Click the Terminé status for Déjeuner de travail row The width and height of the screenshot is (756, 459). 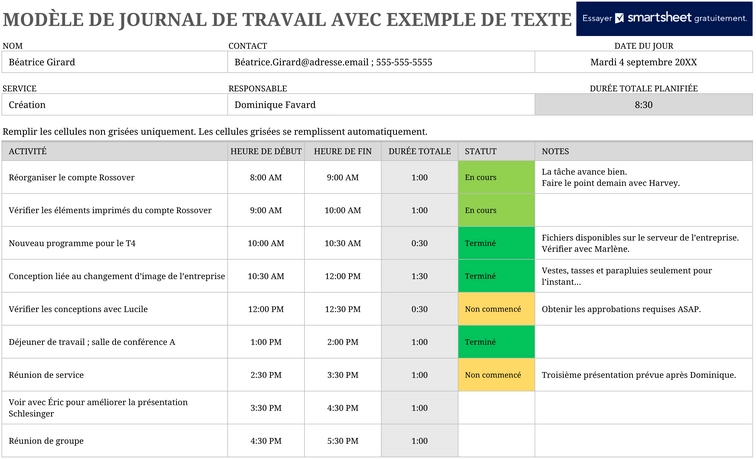click(496, 342)
